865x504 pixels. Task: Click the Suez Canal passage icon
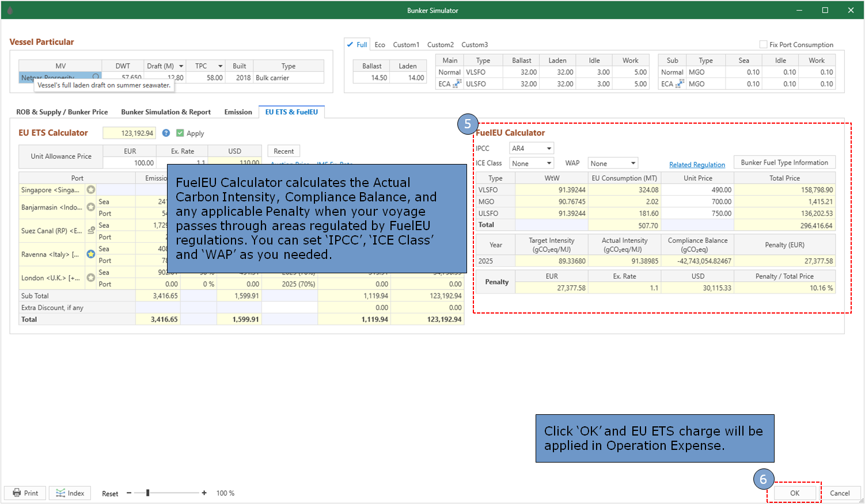[x=91, y=230]
